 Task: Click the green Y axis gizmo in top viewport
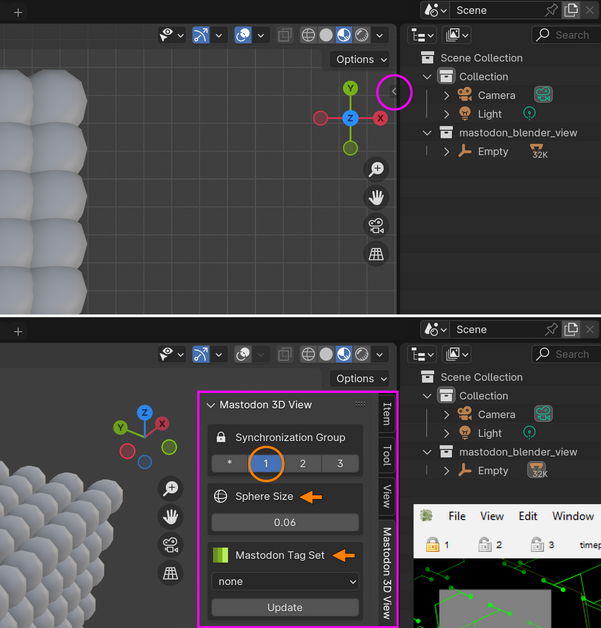point(350,88)
